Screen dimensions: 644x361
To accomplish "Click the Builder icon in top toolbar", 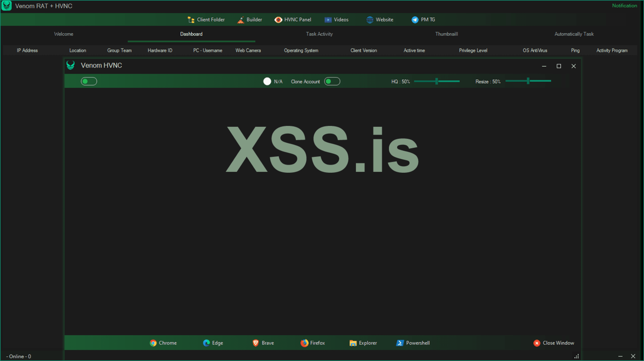I will point(241,20).
